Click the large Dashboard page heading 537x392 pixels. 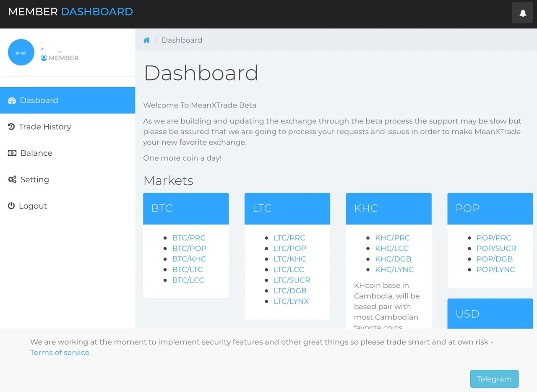tap(201, 73)
